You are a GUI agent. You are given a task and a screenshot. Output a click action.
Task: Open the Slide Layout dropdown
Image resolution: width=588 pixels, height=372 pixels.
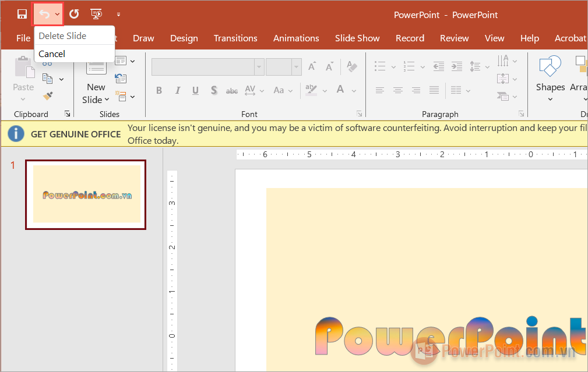pos(125,61)
